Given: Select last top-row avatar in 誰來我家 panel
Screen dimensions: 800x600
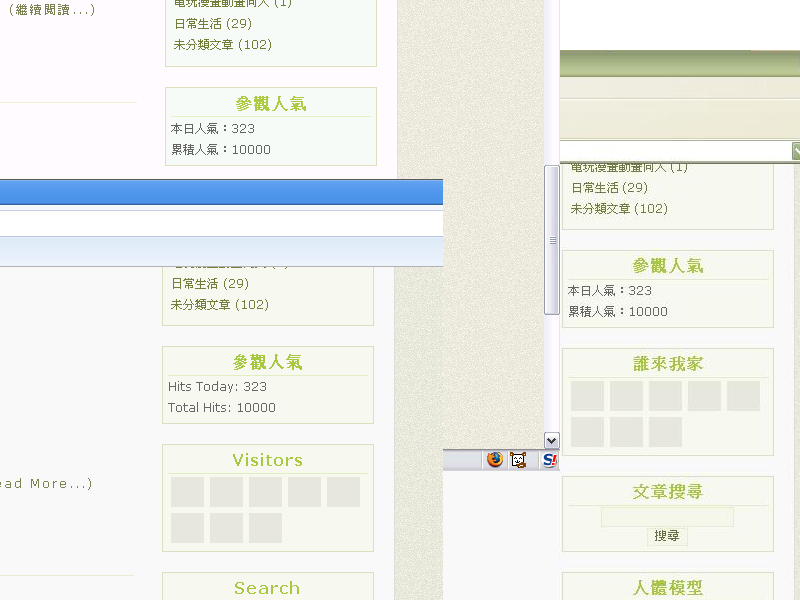Looking at the screenshot, I should (743, 396).
